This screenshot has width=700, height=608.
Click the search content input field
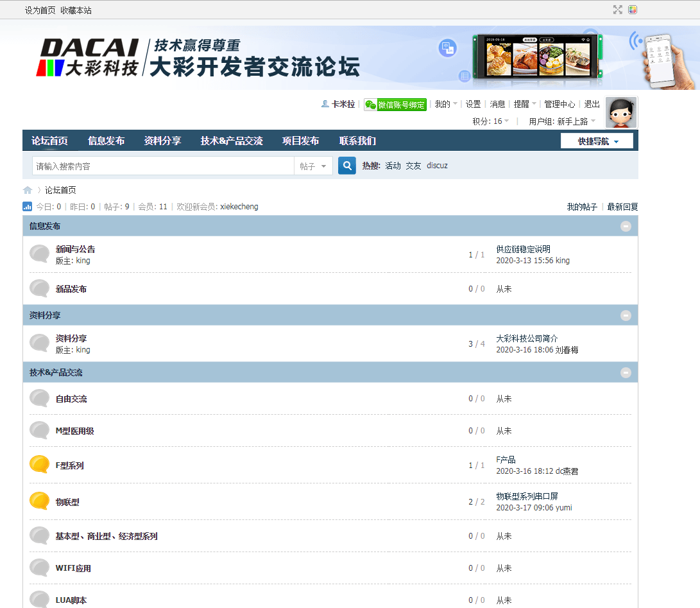[163, 166]
